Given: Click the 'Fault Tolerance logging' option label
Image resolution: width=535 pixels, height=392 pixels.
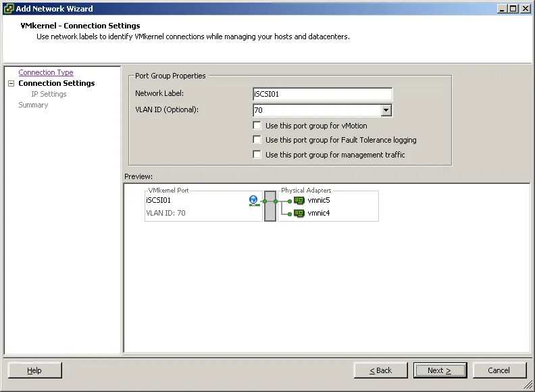Looking at the screenshot, I should click(341, 140).
